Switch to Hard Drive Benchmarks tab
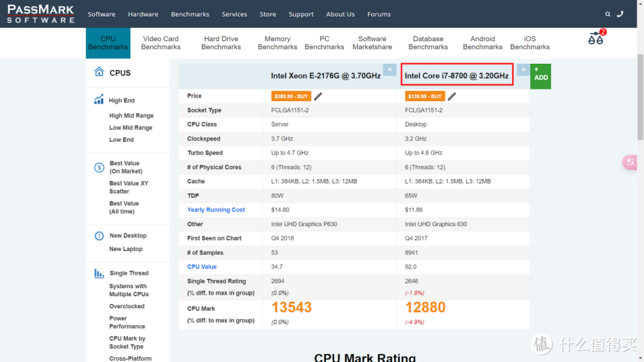 pos(221,43)
